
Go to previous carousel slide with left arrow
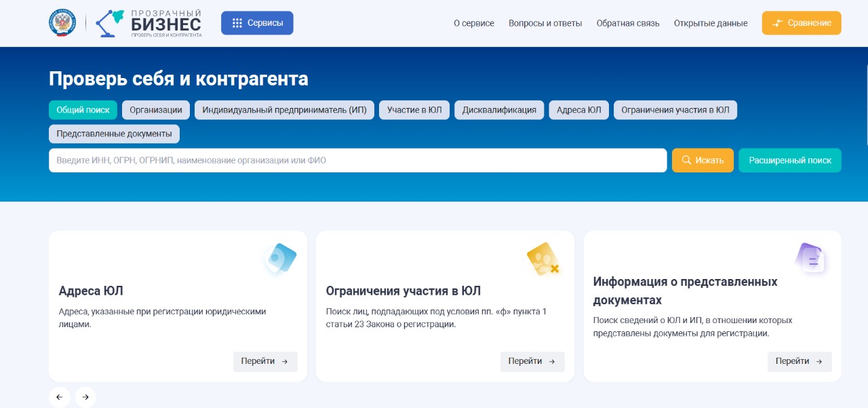59,397
